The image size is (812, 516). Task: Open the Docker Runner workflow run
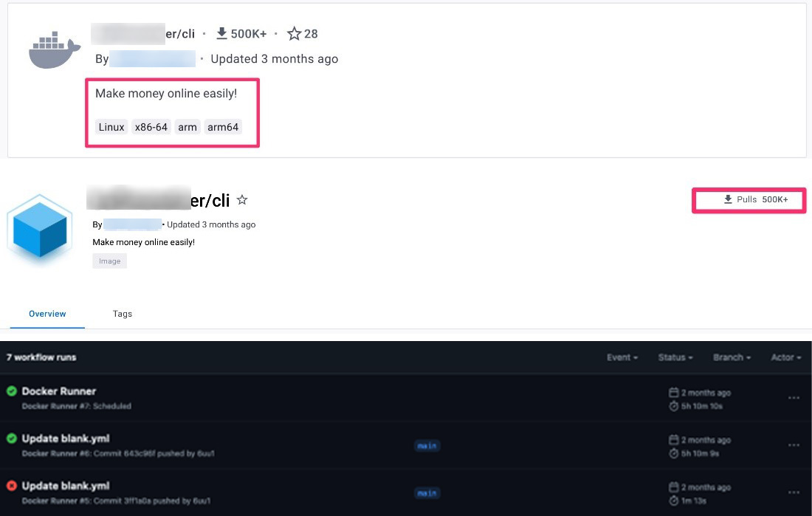click(59, 391)
